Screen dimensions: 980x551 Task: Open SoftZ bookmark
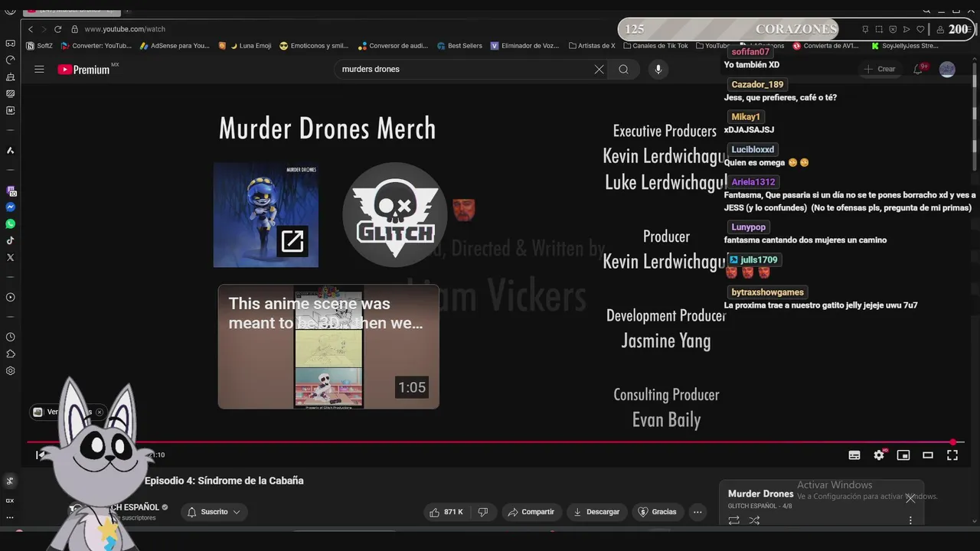[40, 46]
